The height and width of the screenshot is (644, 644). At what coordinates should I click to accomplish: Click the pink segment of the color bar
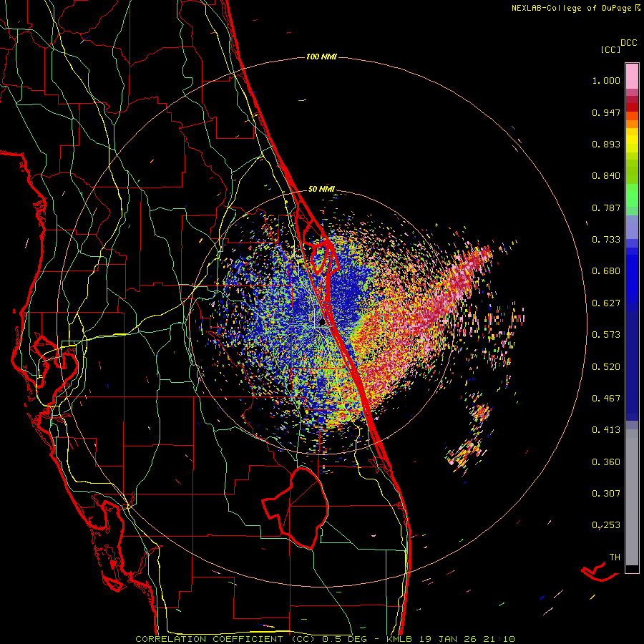[x=632, y=76]
